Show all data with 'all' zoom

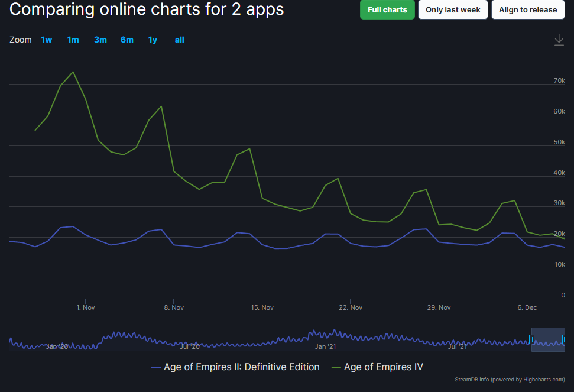pyautogui.click(x=179, y=40)
